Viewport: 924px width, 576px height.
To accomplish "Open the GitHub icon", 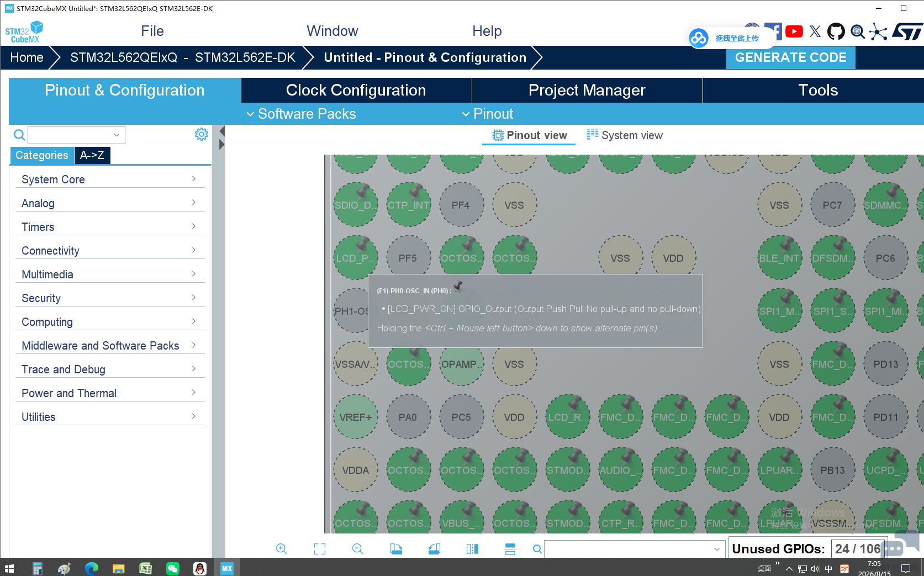I will tap(836, 31).
